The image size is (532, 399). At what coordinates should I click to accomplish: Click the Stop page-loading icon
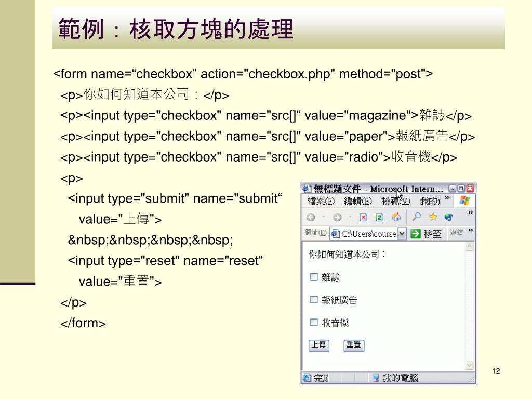click(363, 217)
